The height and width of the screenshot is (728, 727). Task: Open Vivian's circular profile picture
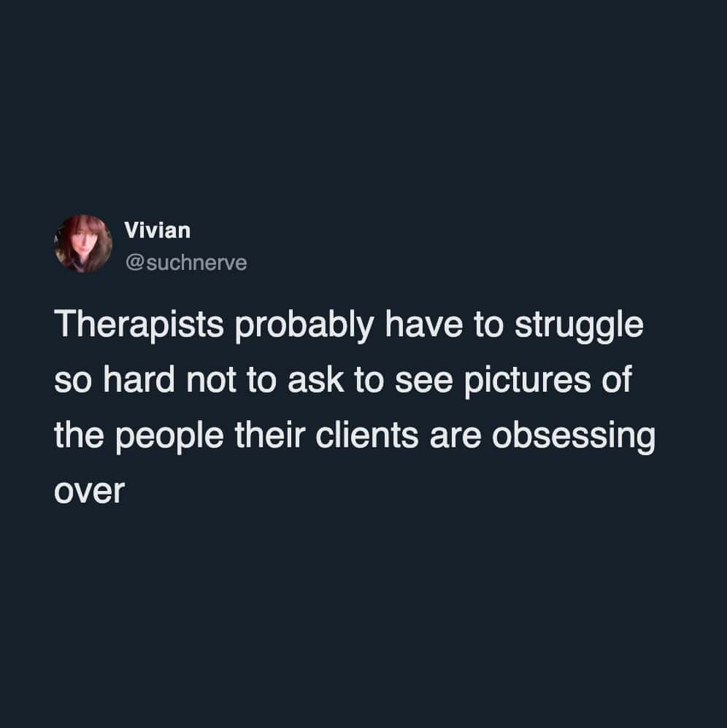click(x=83, y=244)
